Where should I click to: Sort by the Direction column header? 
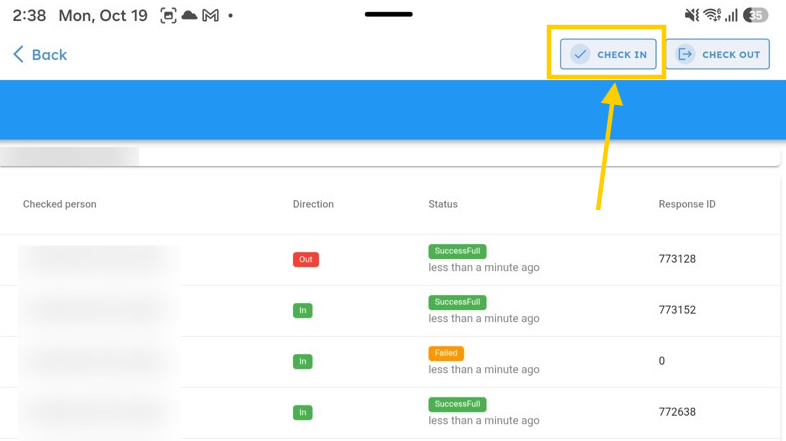(313, 204)
